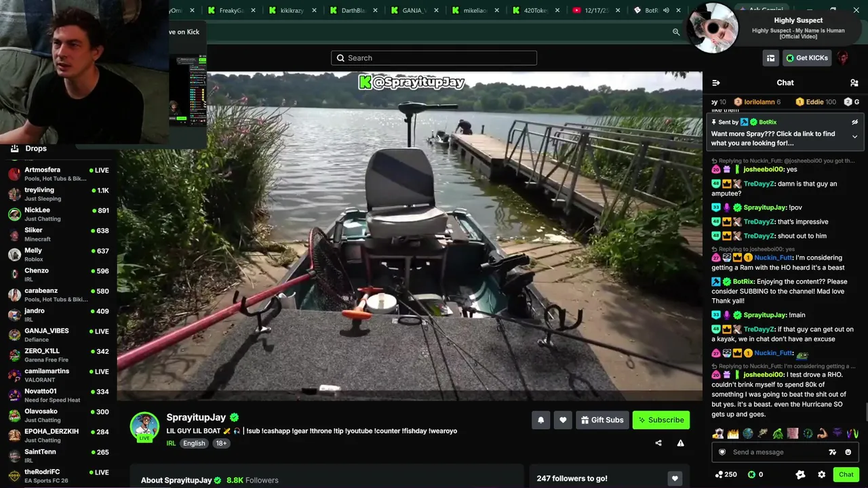This screenshot has width=868, height=488.
Task: Open Melly Roblox channel in sidebar
Action: (58, 254)
